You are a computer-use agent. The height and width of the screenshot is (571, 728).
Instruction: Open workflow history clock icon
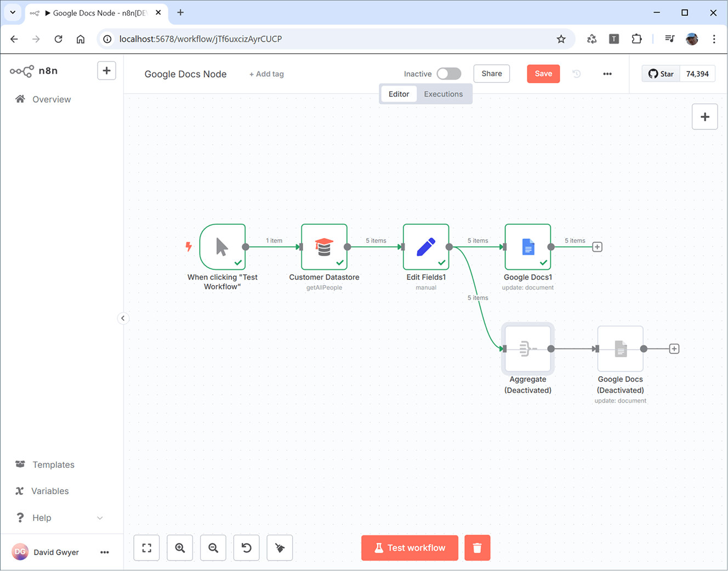pyautogui.click(x=577, y=74)
